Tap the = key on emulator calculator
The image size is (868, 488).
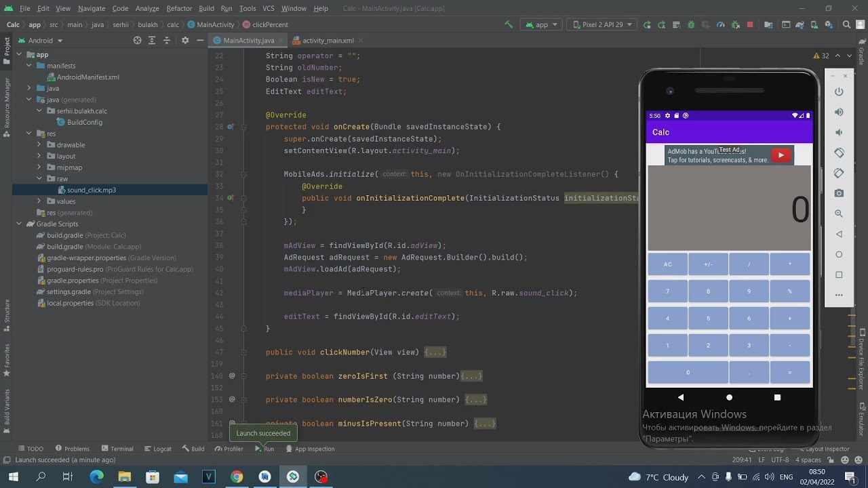(x=789, y=373)
